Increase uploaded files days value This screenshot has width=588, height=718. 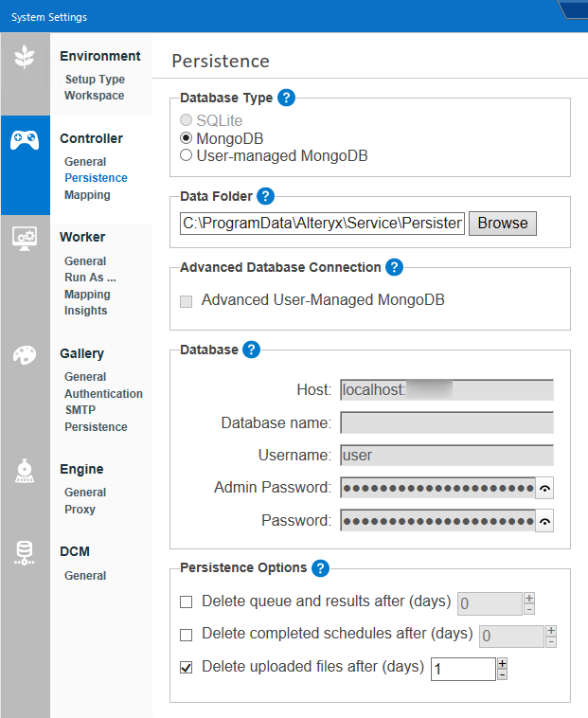(502, 663)
